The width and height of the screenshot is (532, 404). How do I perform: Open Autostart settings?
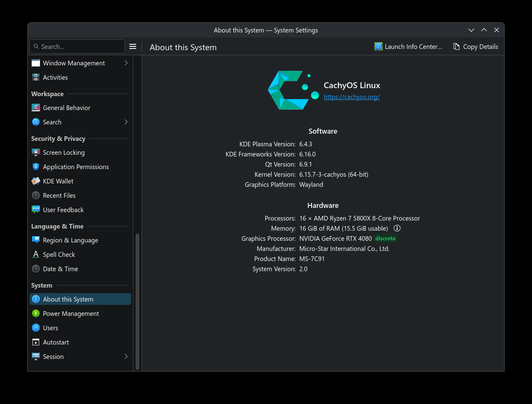click(80, 342)
